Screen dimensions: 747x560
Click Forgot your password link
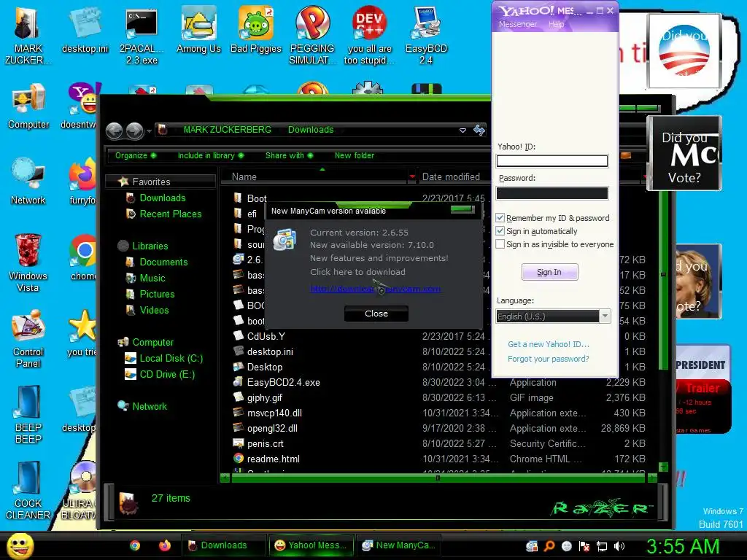tap(548, 359)
